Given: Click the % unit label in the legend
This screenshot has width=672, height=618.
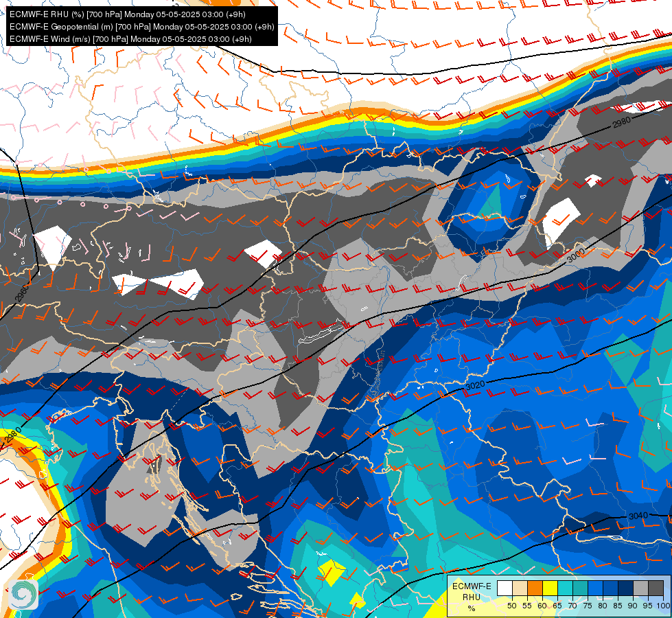Looking at the screenshot, I should pos(472,608).
